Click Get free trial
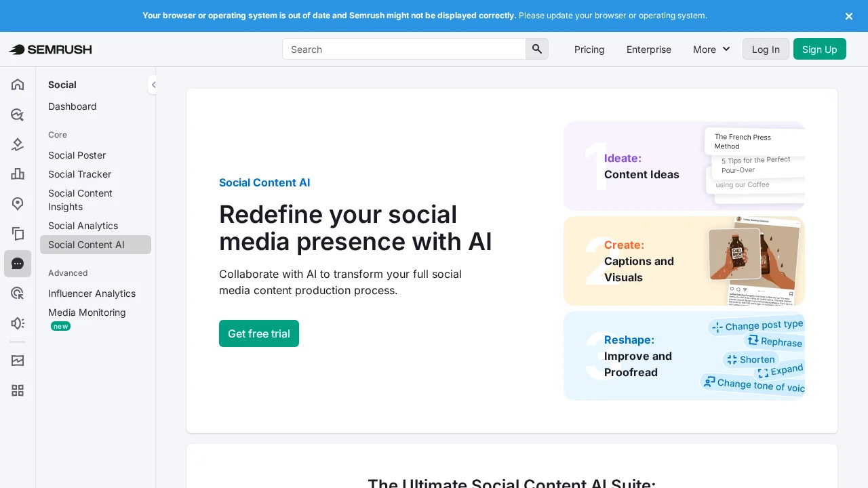The width and height of the screenshot is (868, 488). [x=258, y=333]
